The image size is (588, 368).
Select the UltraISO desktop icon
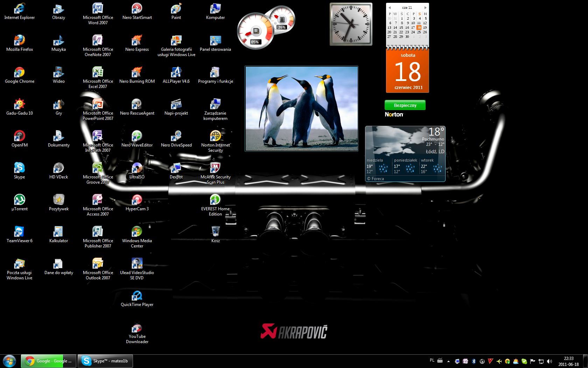[137, 171]
